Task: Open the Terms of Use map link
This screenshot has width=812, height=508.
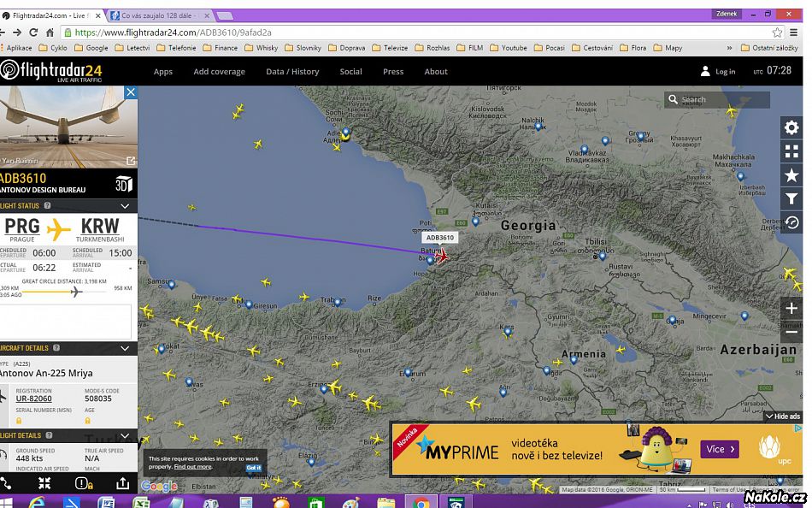Action: click(x=727, y=489)
